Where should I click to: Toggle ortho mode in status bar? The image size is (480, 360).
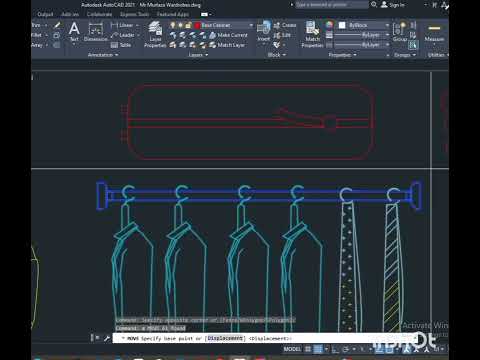[335, 349]
